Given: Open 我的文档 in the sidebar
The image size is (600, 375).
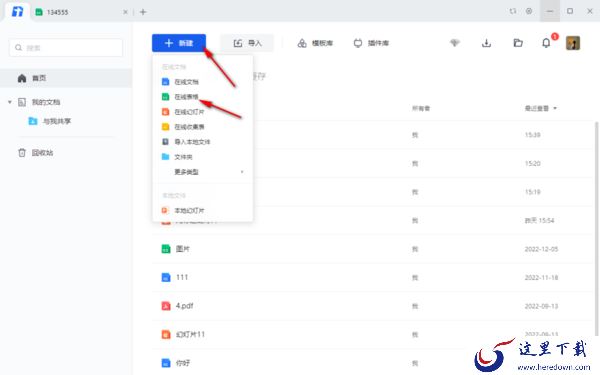Looking at the screenshot, I should 46,102.
